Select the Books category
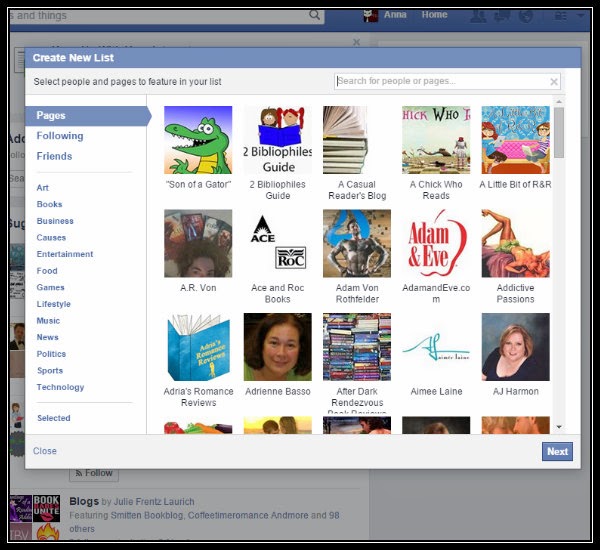This screenshot has width=600, height=550. point(49,204)
